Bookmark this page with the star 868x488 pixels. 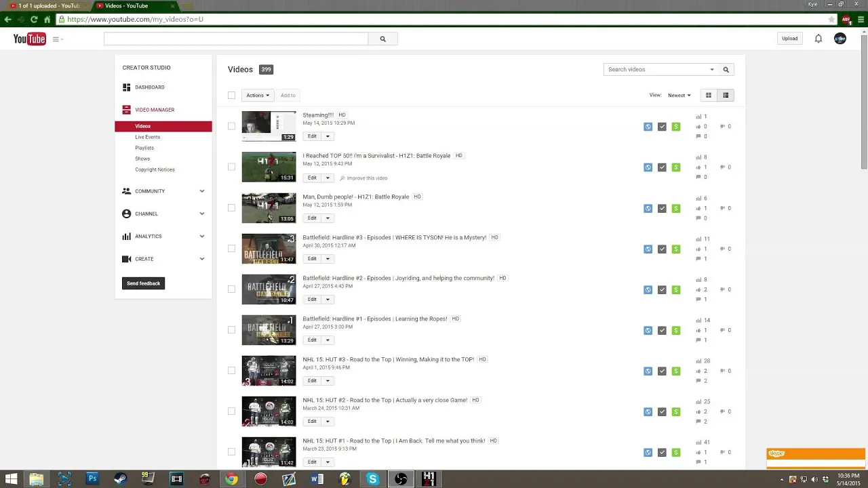pos(831,20)
